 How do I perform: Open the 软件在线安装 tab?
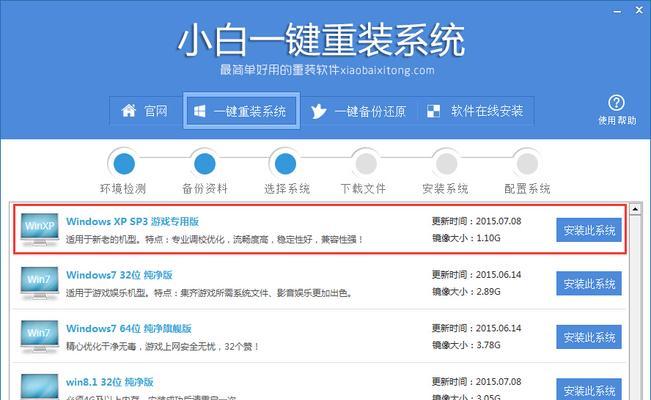pos(475,111)
